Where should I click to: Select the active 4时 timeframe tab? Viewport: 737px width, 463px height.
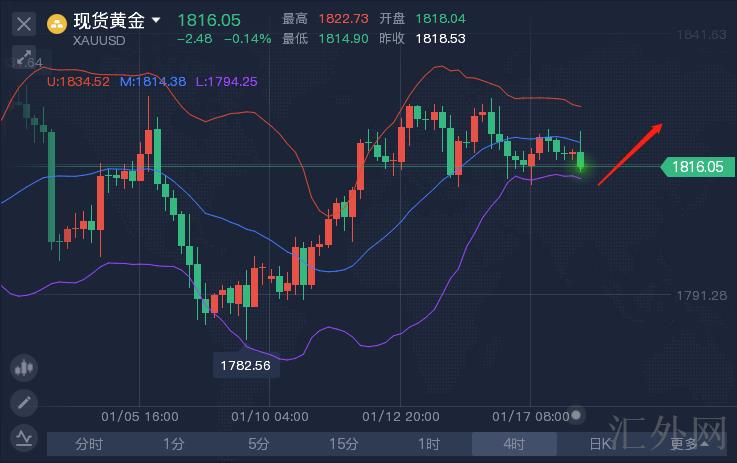514,444
